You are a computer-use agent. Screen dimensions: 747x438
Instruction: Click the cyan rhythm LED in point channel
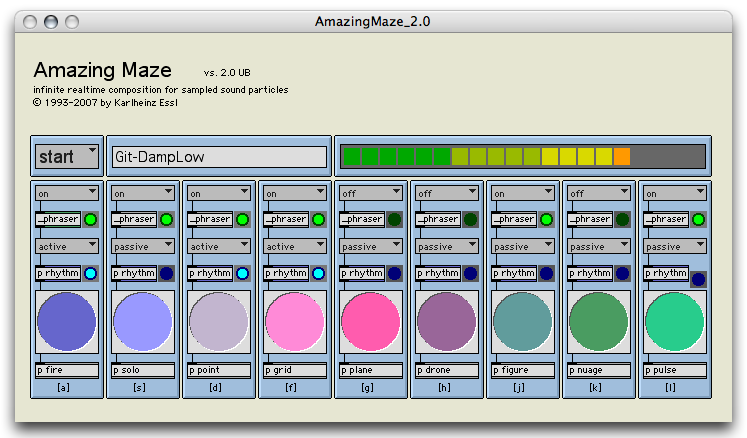point(242,274)
